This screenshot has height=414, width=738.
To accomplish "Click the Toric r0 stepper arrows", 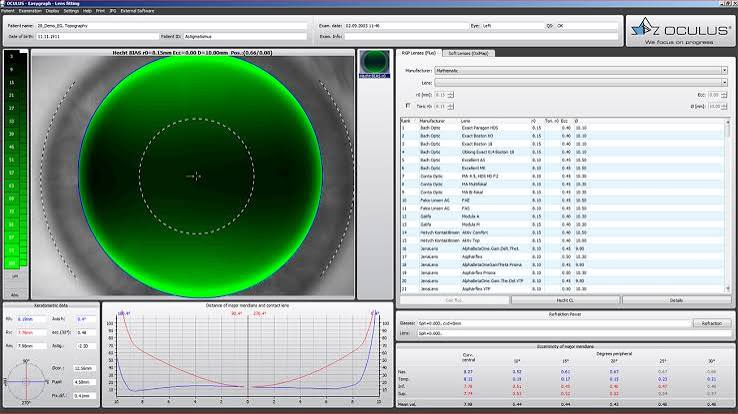I will (451, 106).
